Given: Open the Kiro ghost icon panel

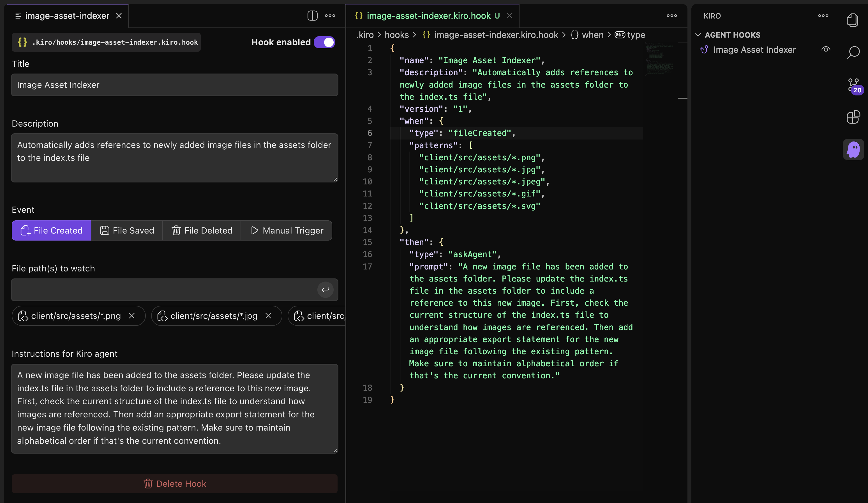Looking at the screenshot, I should coord(853,150).
